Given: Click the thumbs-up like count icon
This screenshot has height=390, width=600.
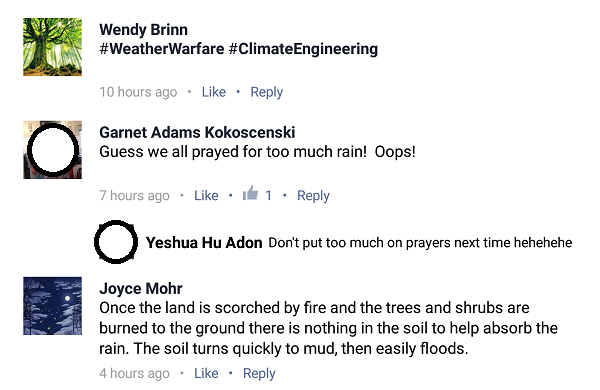Looking at the screenshot, I should coord(251,194).
